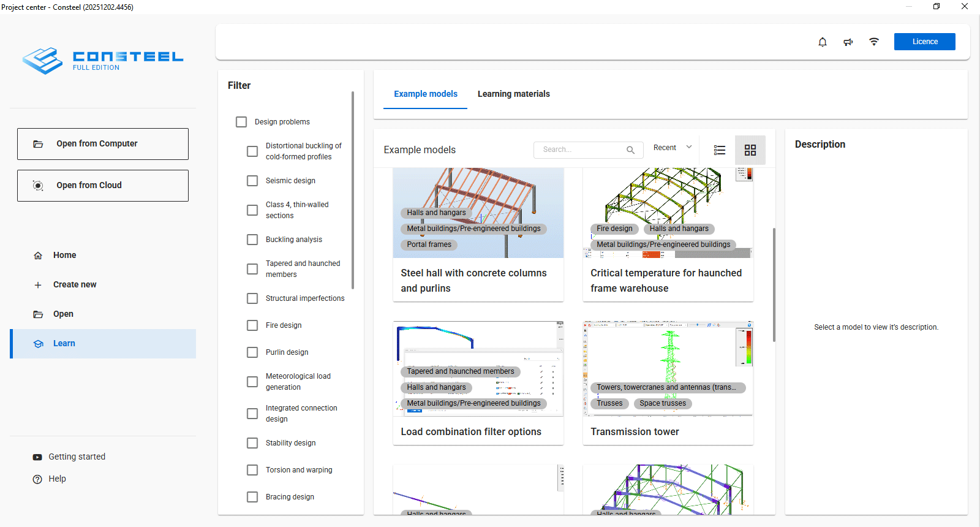980x527 pixels.
Task: Enable the Buckling analysis filter
Action: [x=252, y=240]
